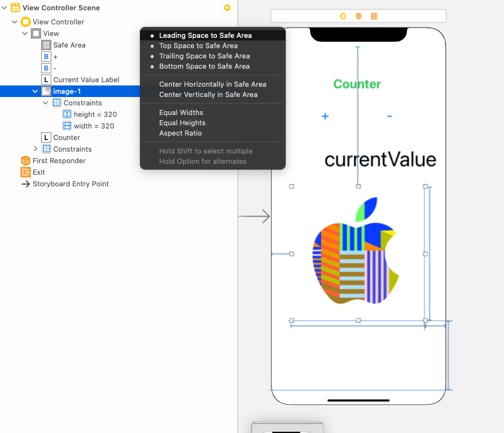Click the image view icon beside image-1
The height and width of the screenshot is (433, 504).
[x=46, y=91]
